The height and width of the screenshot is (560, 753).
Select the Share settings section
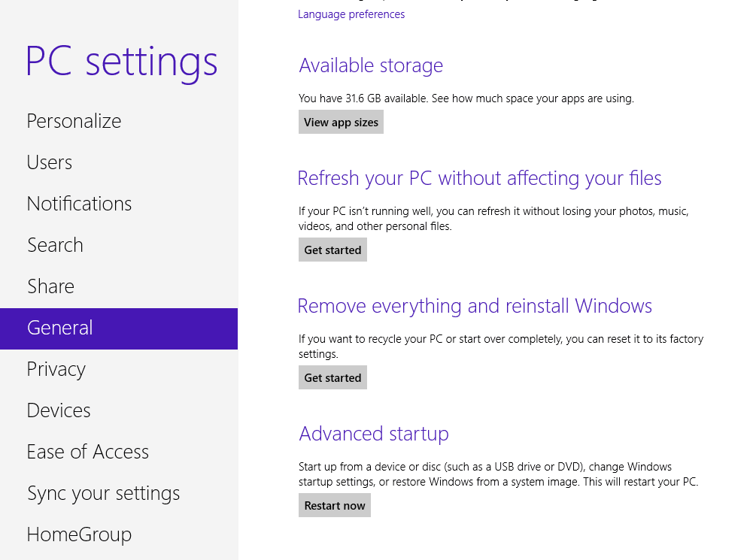click(x=50, y=286)
